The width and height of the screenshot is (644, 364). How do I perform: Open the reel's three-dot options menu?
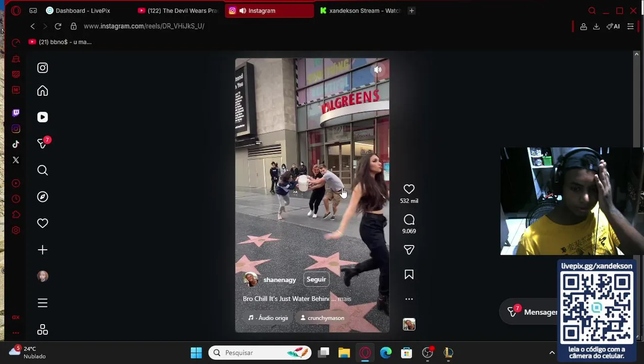tap(409, 299)
